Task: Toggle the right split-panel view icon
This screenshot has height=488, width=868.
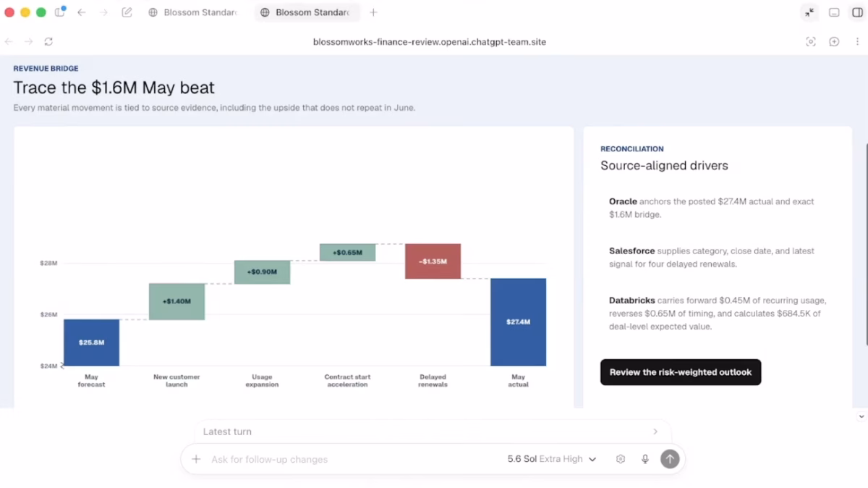Action: tap(858, 12)
